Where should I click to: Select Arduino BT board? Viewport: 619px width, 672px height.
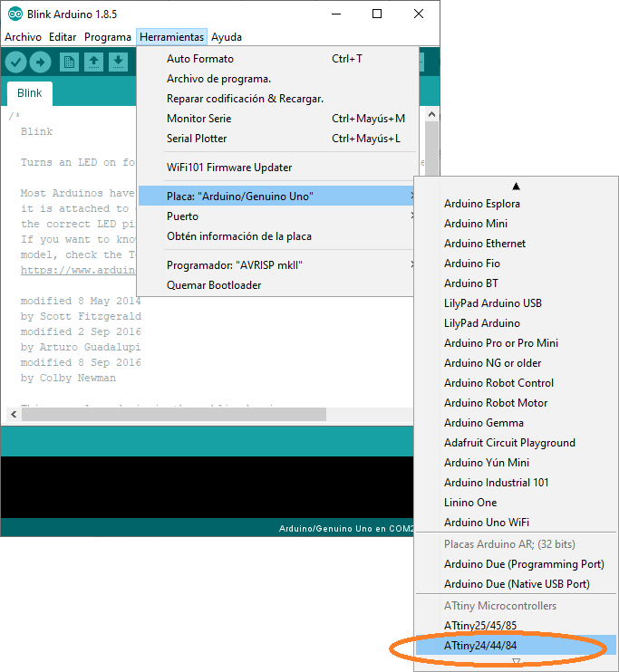pyautogui.click(x=516, y=283)
